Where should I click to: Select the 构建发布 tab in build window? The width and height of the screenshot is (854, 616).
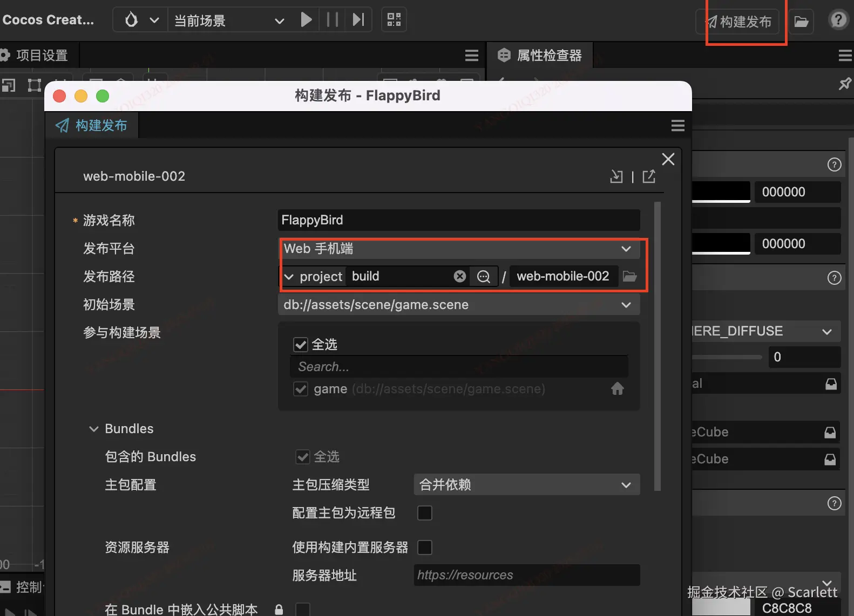click(x=92, y=125)
